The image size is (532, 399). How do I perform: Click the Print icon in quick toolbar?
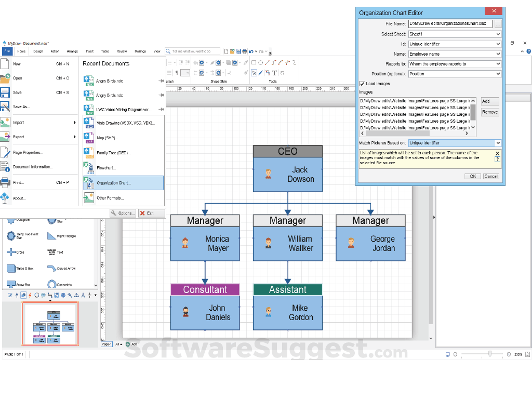click(x=244, y=51)
